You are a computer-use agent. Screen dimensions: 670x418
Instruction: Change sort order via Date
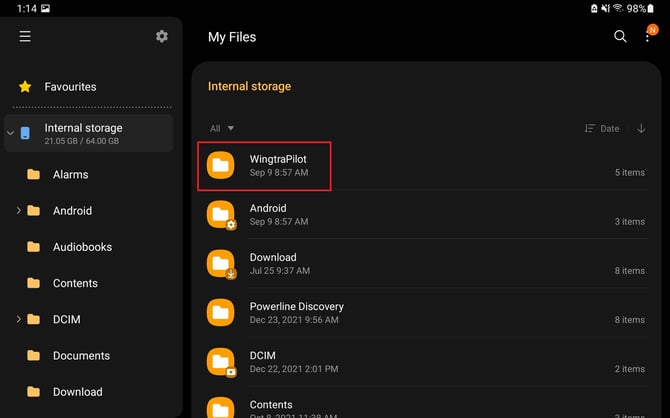(609, 129)
